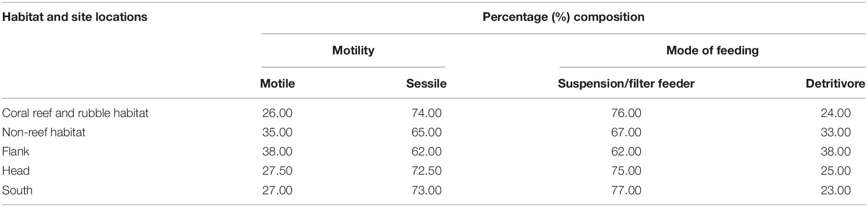868x207 pixels.
Task: Select the 74.00 sessile value cell
Action: pos(426,113)
